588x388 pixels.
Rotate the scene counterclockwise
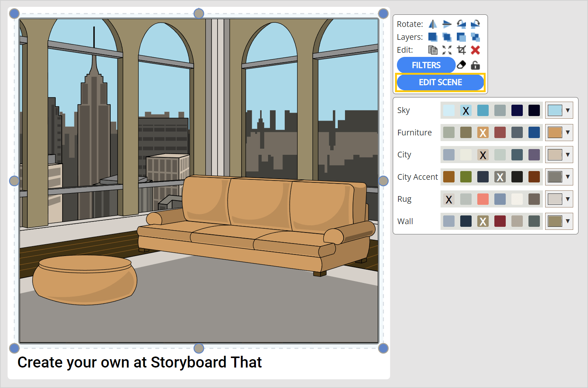click(461, 24)
